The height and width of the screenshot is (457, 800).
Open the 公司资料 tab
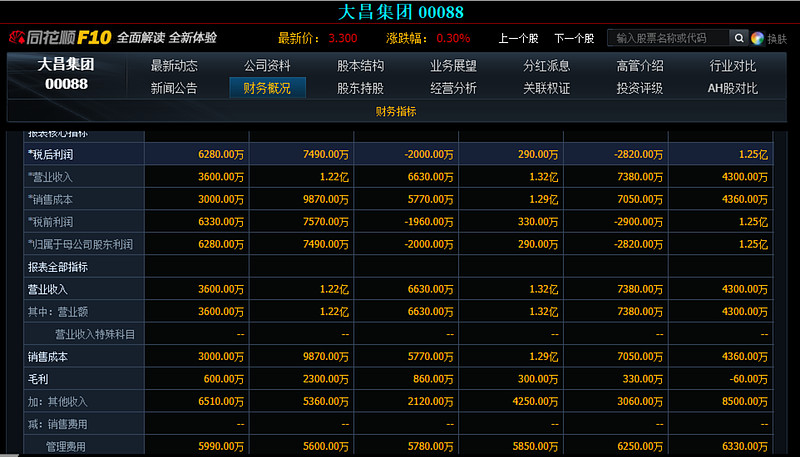coord(267,66)
